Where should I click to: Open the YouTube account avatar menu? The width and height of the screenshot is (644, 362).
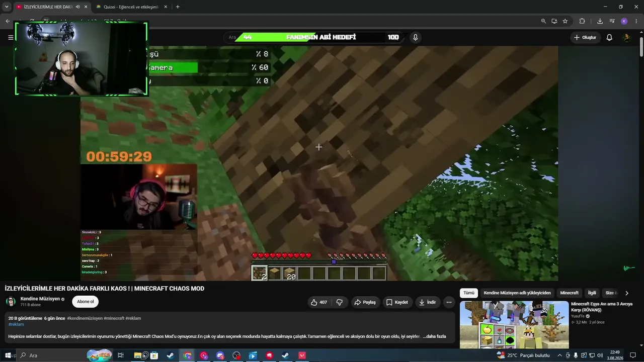[x=626, y=37]
